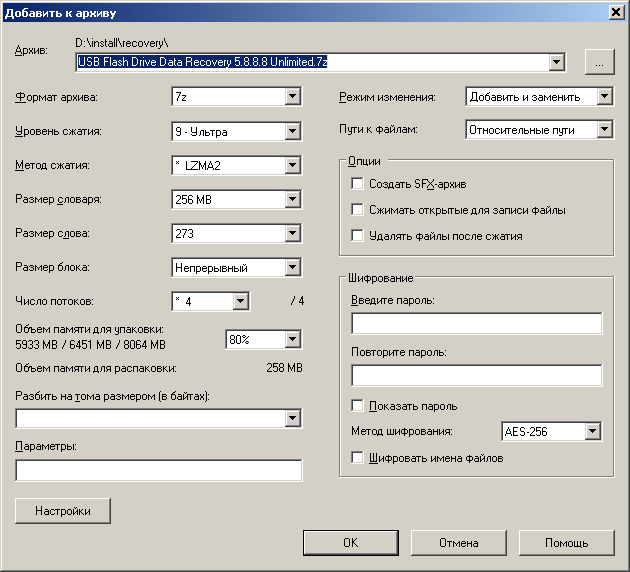Click the Повторите пароль field
The height and width of the screenshot is (572, 630).
click(x=477, y=375)
